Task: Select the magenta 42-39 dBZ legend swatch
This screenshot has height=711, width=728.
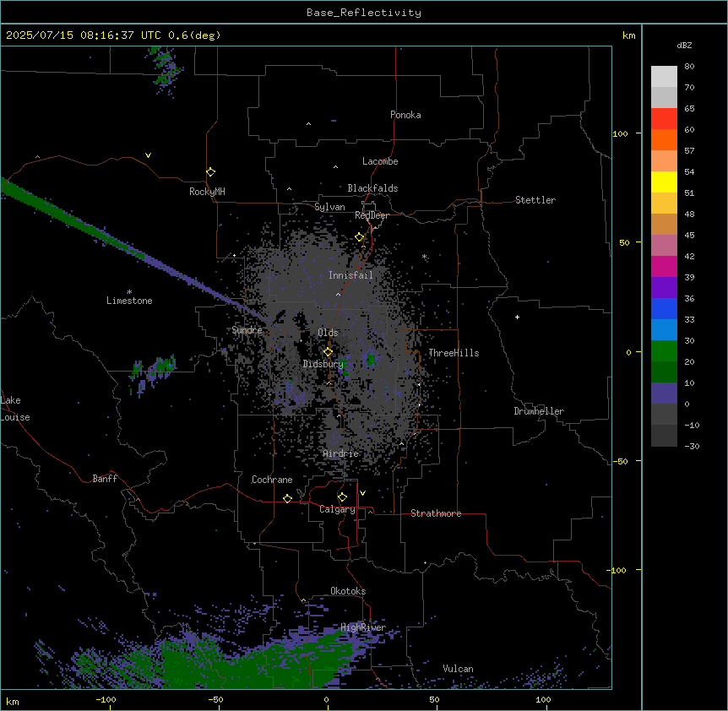Action: (664, 266)
